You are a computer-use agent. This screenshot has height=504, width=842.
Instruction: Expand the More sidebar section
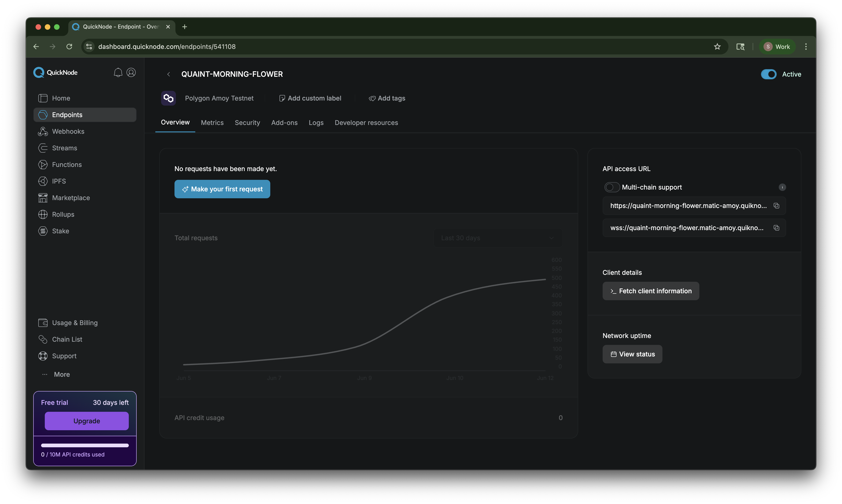pos(62,374)
